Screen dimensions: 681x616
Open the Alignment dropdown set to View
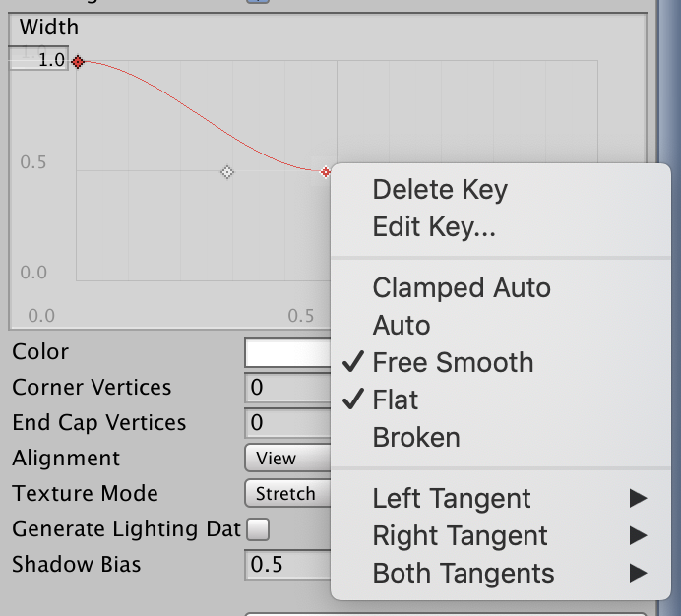click(x=287, y=459)
